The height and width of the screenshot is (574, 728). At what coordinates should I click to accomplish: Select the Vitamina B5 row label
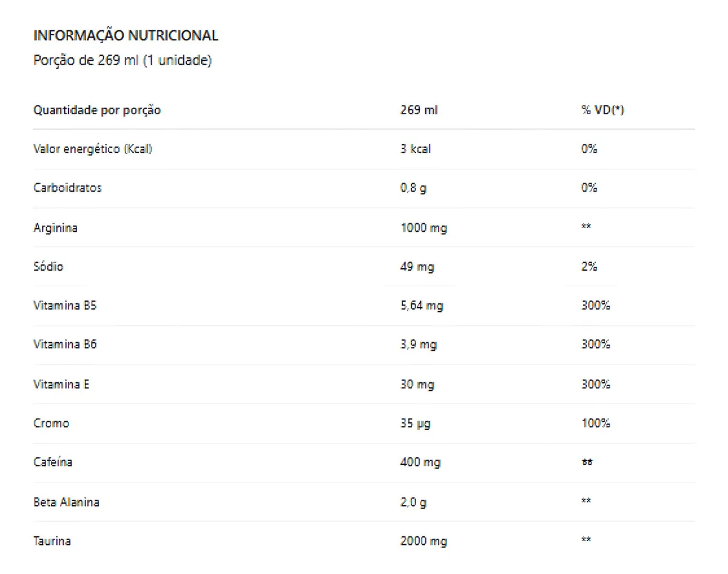65,305
